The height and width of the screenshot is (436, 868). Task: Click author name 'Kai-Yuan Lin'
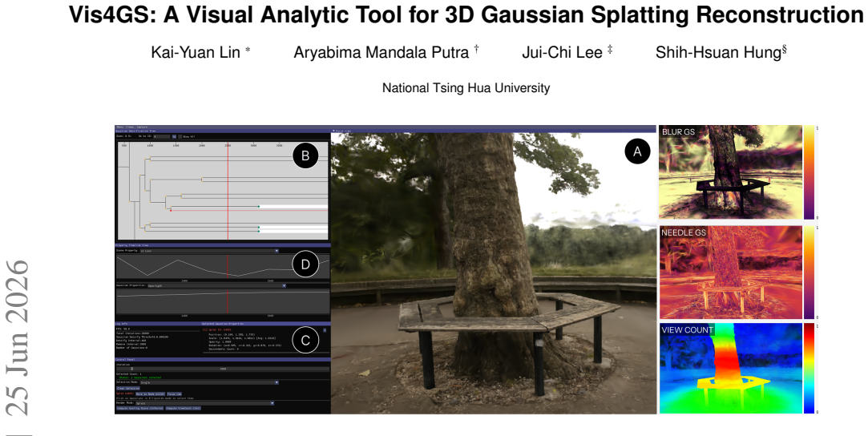[x=196, y=53]
